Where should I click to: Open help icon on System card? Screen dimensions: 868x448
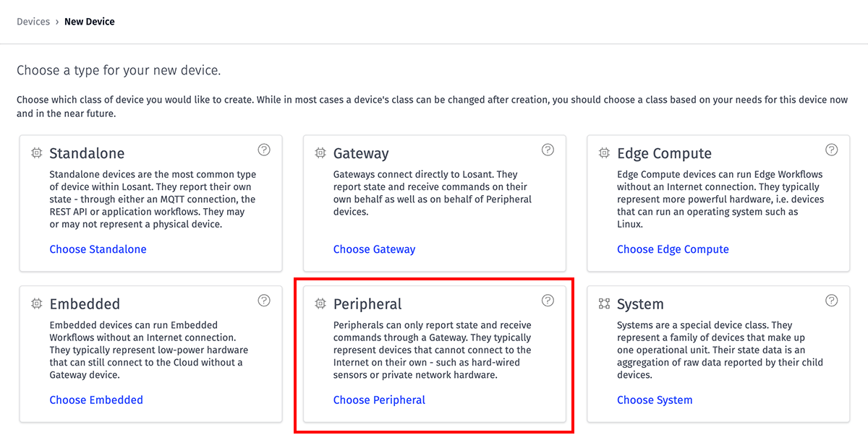(x=832, y=300)
